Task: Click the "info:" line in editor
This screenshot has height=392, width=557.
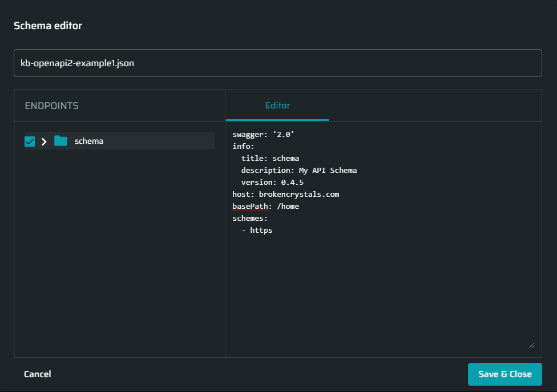Action: tap(243, 146)
